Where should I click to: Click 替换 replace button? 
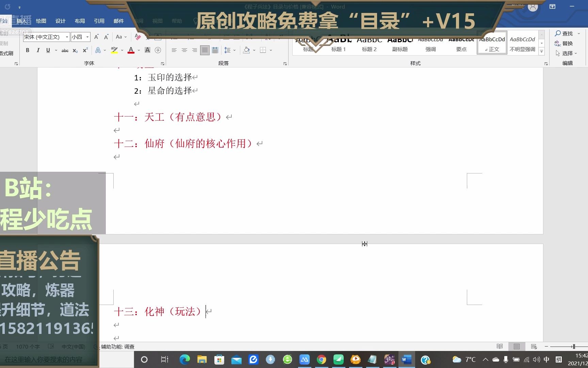pos(564,43)
